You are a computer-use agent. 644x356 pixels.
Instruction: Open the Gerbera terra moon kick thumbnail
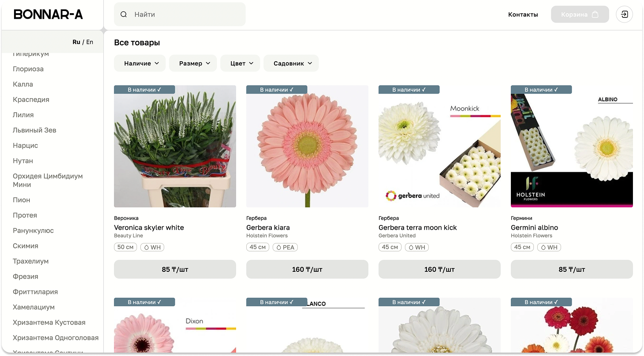(x=439, y=146)
